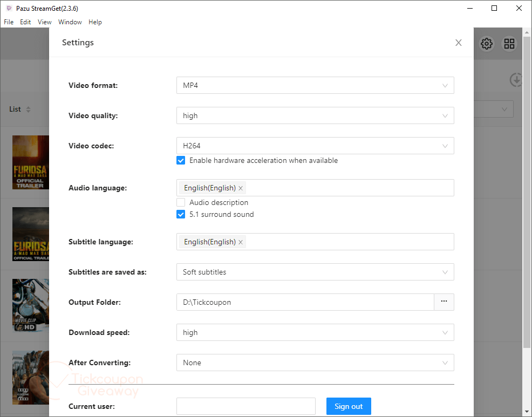Screen dimensions: 532x417
Task: Choose a Video codec from dropdown
Action: click(x=315, y=146)
